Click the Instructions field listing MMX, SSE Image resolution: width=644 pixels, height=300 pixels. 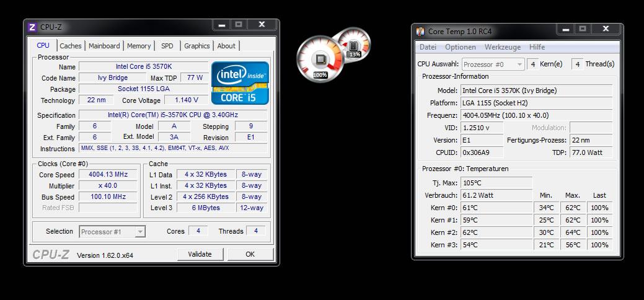pyautogui.click(x=173, y=148)
